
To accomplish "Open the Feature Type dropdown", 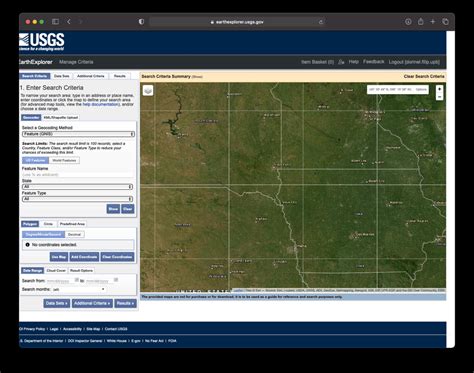I will [x=77, y=199].
